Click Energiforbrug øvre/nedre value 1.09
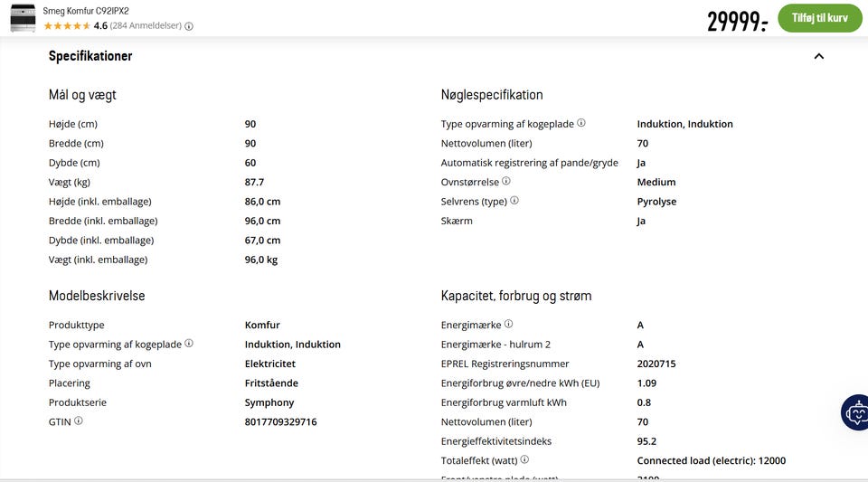This screenshot has width=868, height=482. (x=646, y=383)
